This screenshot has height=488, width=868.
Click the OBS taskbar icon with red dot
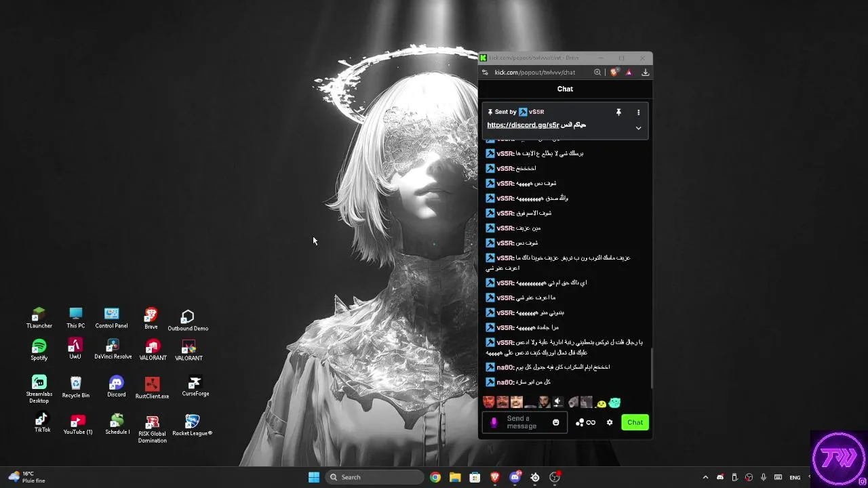point(555,477)
